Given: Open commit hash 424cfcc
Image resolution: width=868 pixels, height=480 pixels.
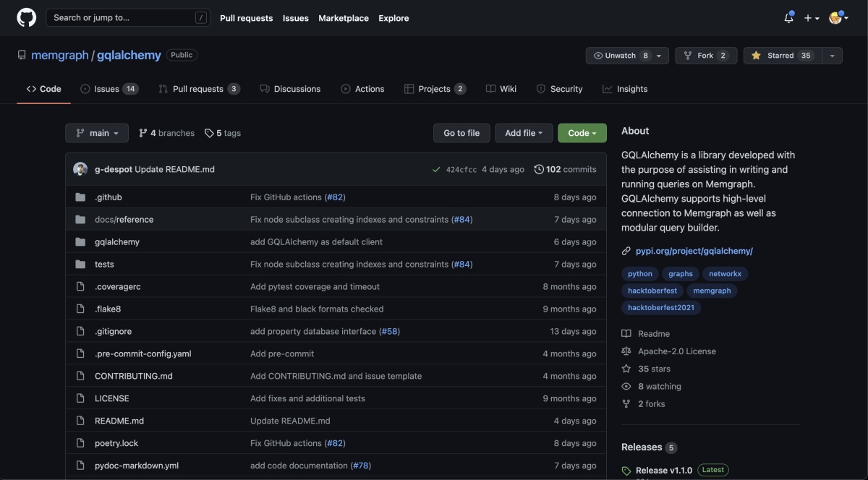Looking at the screenshot, I should coord(461,170).
